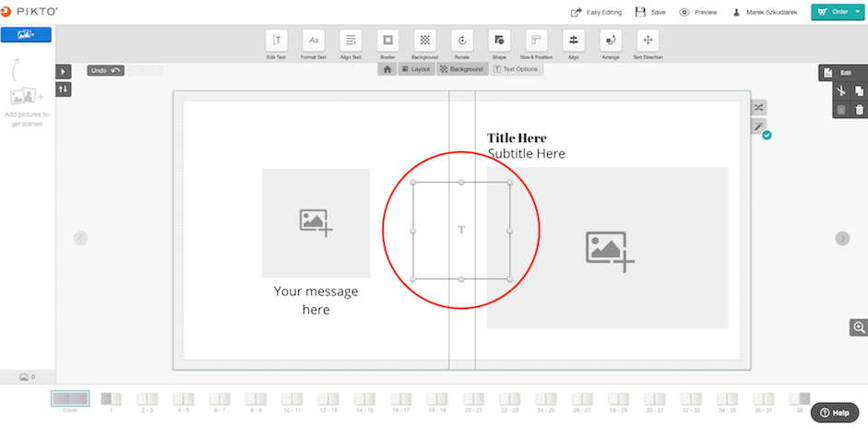Open the Shape tool
The image size is (868, 428).
[499, 41]
